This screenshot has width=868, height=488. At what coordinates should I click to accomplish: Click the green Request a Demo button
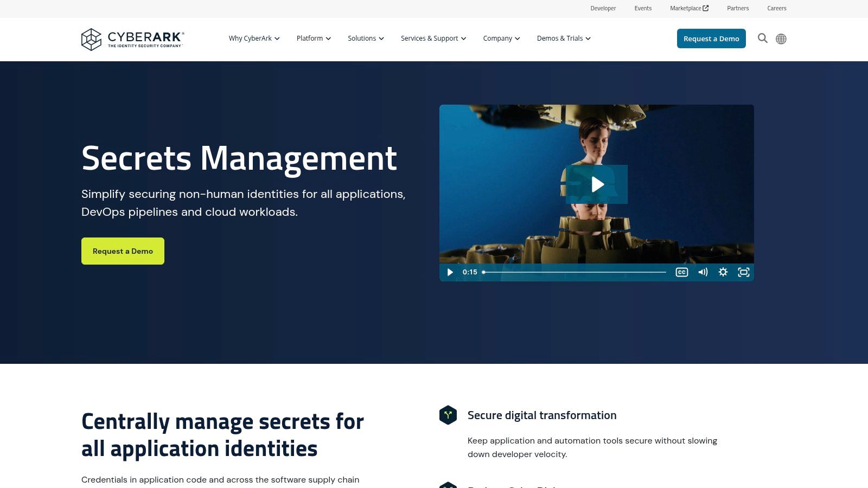point(123,251)
